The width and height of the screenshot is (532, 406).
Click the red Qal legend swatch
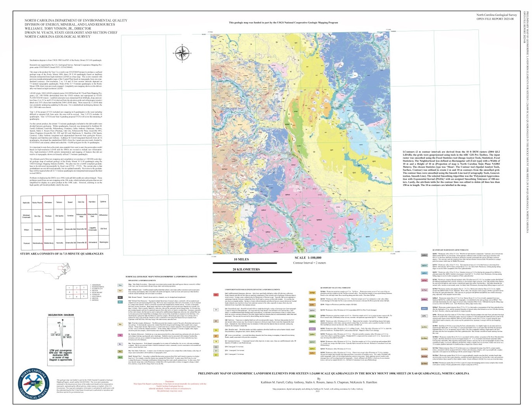[216, 295]
